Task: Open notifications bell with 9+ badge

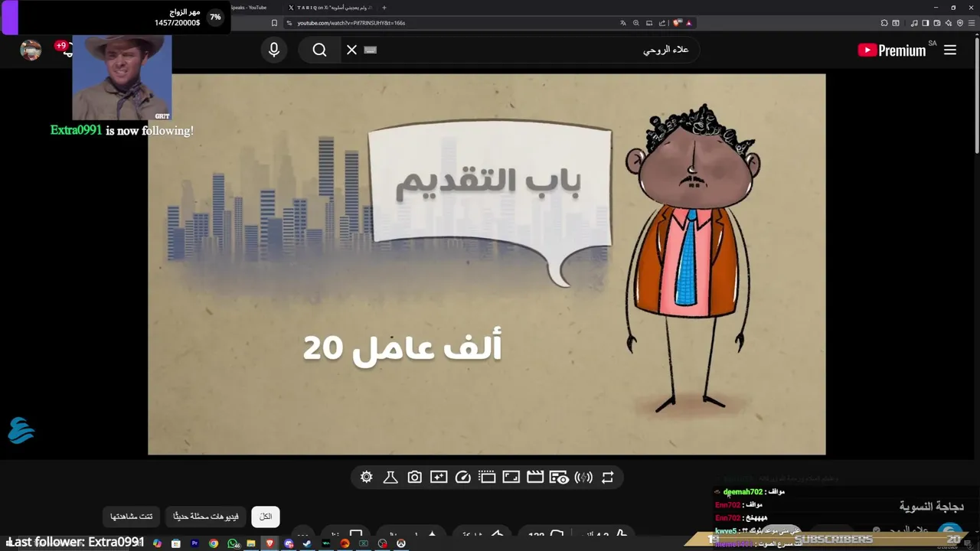Action: [x=66, y=49]
